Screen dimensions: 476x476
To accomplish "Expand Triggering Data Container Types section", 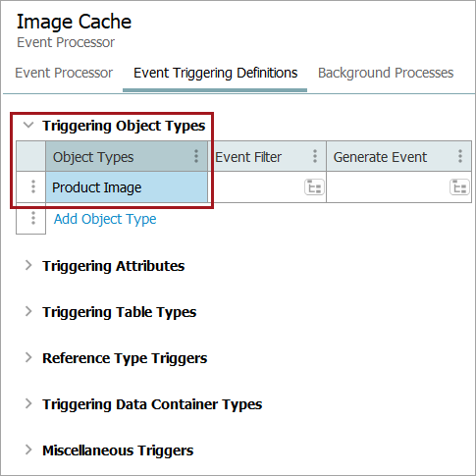I will click(28, 403).
